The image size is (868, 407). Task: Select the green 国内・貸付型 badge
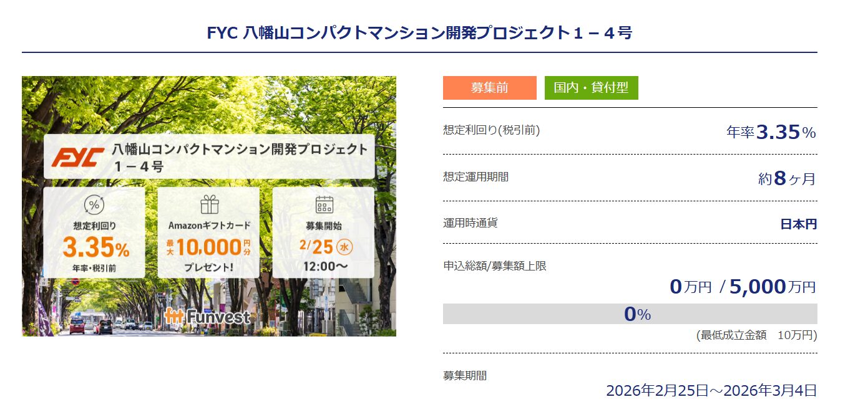point(591,88)
